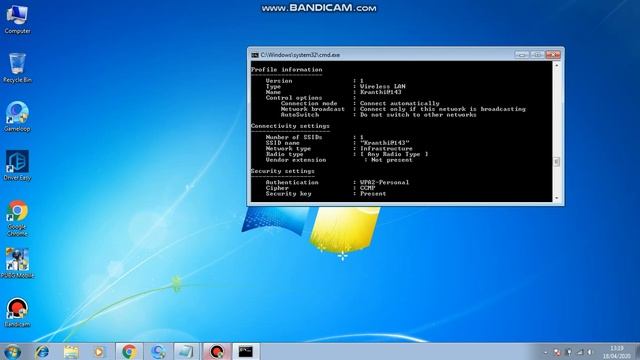Screen dimensions: 640x360
Task: Click the 'Not present' vendor extension value
Action: tap(392, 160)
